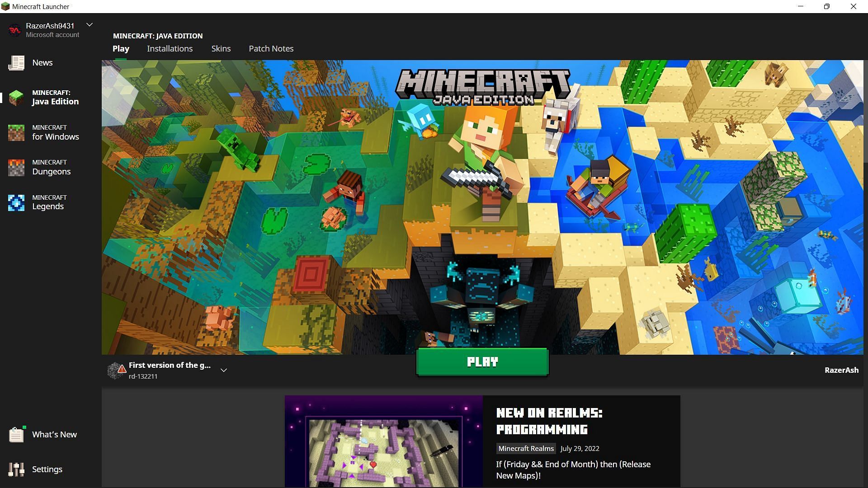The width and height of the screenshot is (868, 488).
Task: Click the News sidebar icon
Action: coord(16,62)
